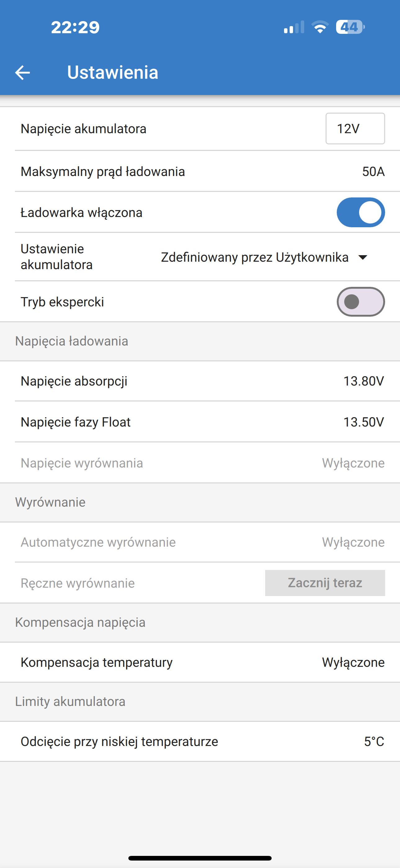
Task: Expand the Ustawienie akumulatora dropdown arrow
Action: click(x=362, y=257)
